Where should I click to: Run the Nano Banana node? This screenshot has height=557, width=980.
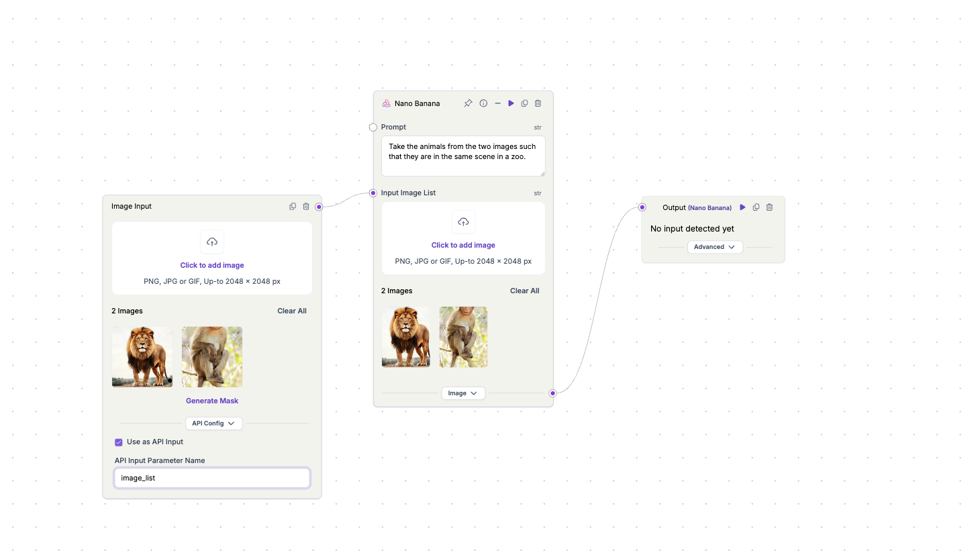point(511,103)
